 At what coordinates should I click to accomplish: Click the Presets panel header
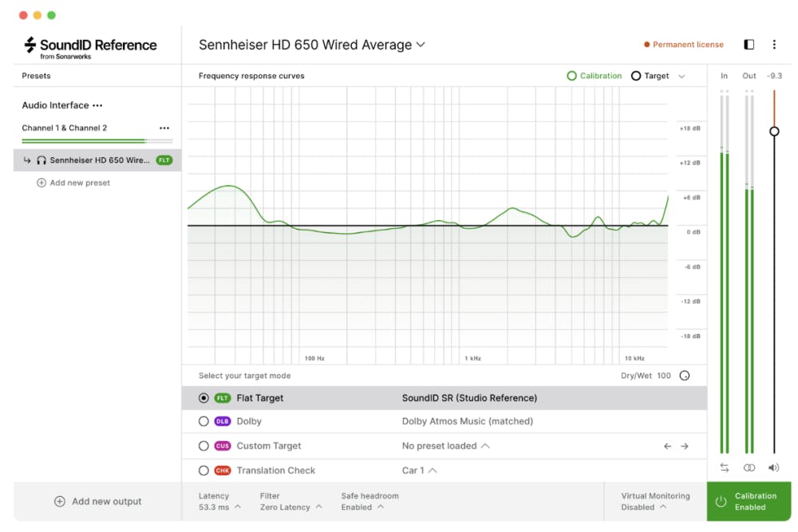pos(36,76)
